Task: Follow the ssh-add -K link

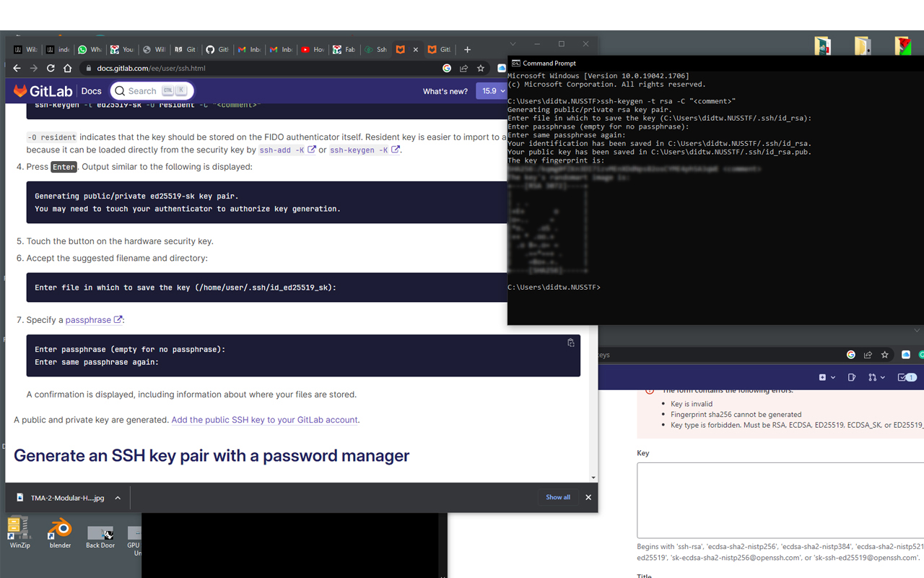Action: point(287,150)
